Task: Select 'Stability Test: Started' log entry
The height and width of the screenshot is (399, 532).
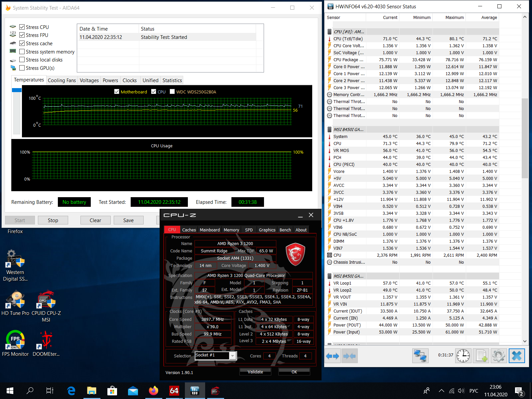Action: (x=168, y=37)
